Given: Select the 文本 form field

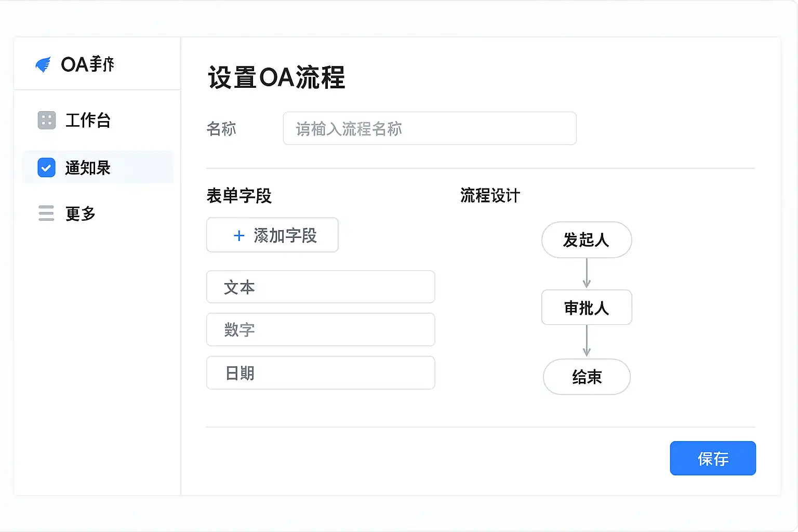Looking at the screenshot, I should point(320,287).
